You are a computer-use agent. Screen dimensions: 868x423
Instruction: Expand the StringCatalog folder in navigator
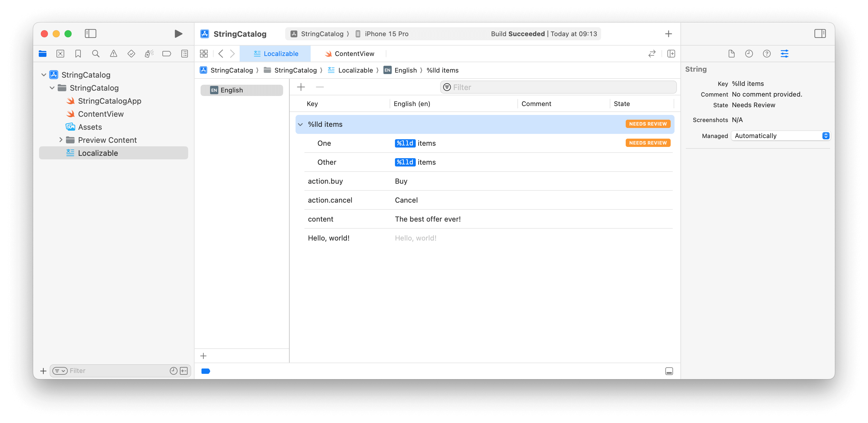coord(52,88)
